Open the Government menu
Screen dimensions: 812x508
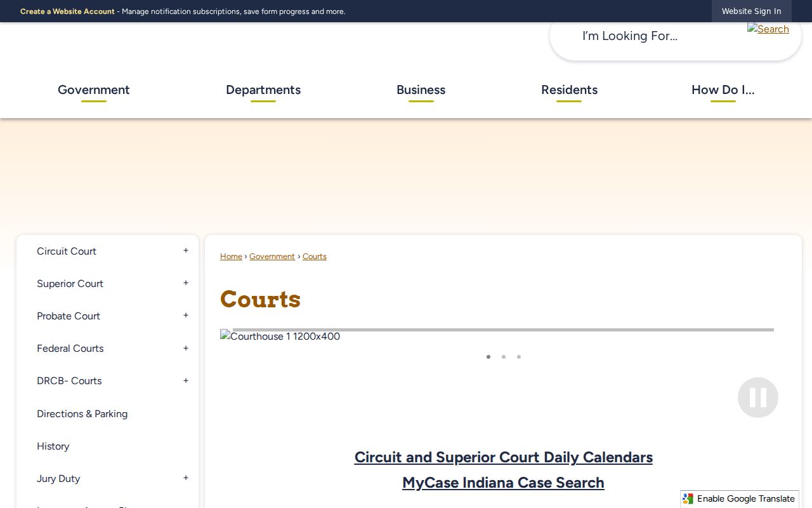(x=94, y=90)
